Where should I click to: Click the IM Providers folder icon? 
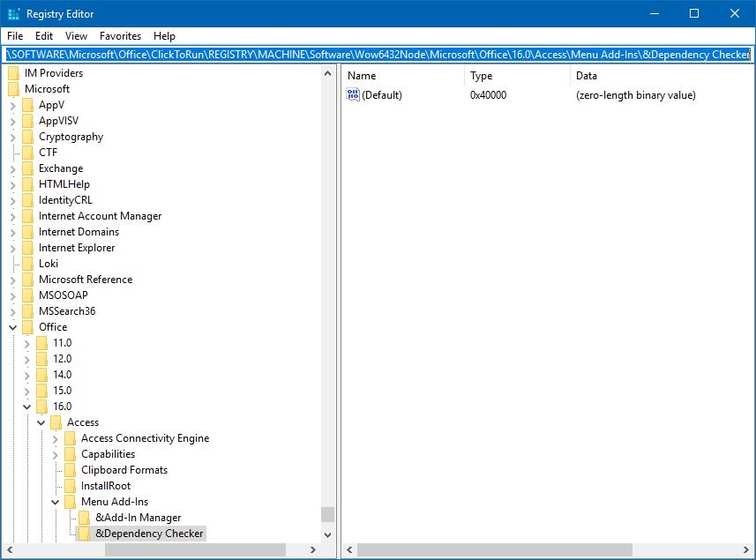coord(14,73)
